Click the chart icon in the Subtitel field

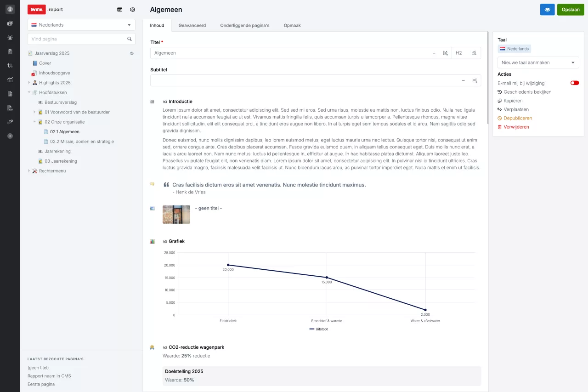coord(475,80)
